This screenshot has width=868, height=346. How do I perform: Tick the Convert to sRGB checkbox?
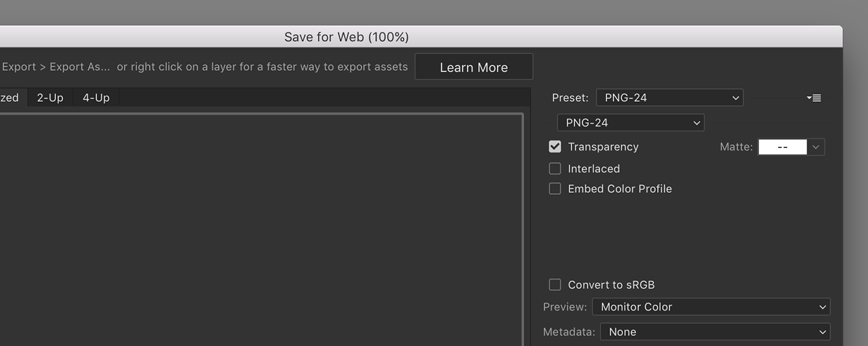(555, 285)
